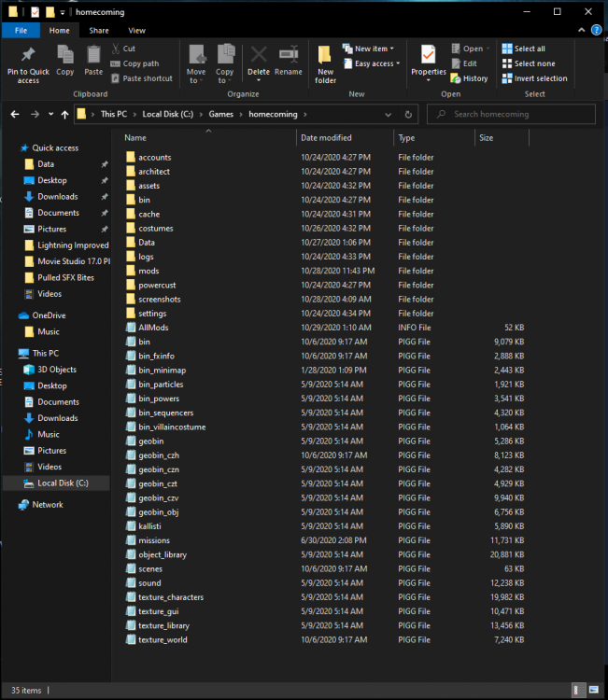Go up one folder level arrow
This screenshot has width=608, height=700.
click(64, 114)
